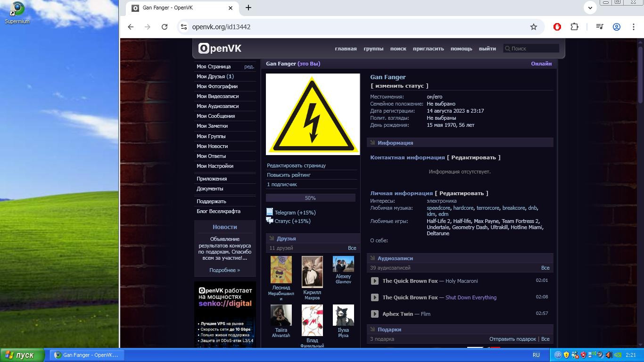Open the yellow high-voltage profile avatar
Screen dimensions: 644x362
pos(313,114)
